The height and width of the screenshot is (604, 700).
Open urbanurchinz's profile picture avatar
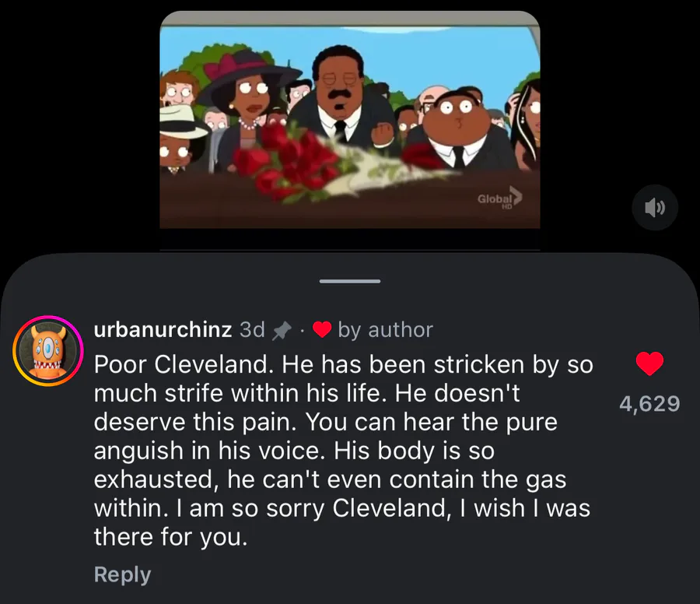(48, 351)
